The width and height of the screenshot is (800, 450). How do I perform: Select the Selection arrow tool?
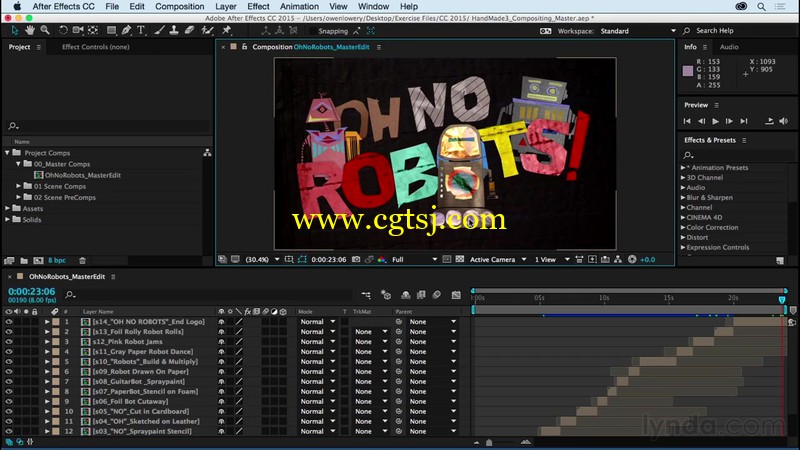coord(14,31)
